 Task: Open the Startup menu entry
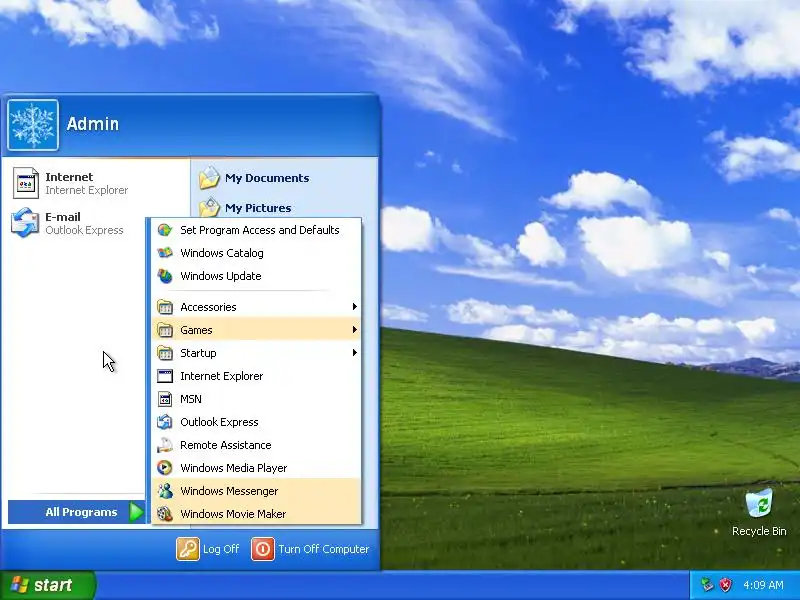point(256,353)
